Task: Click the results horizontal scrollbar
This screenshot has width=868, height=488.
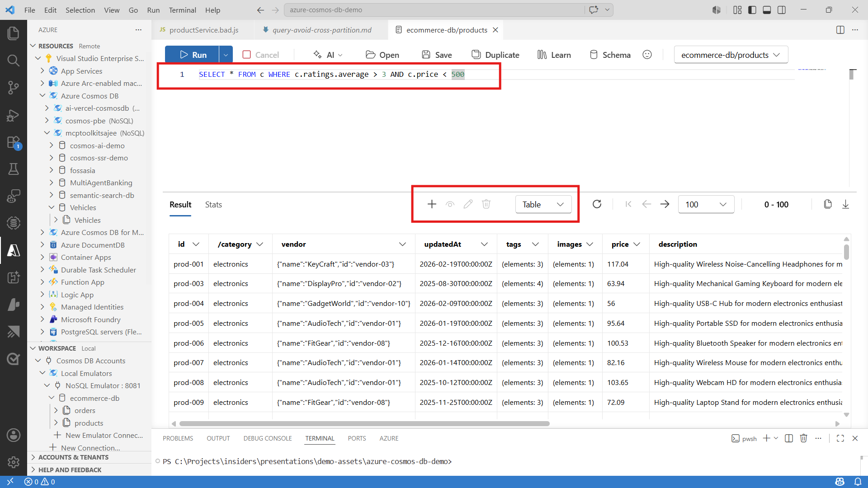Action: (x=364, y=424)
